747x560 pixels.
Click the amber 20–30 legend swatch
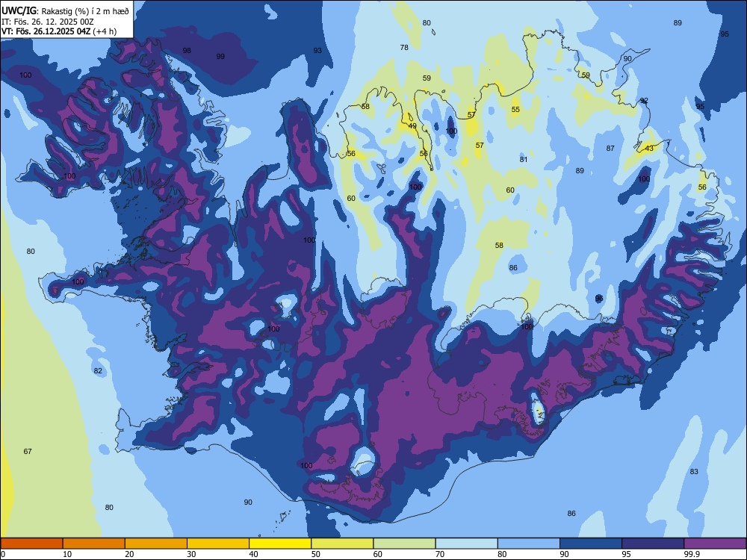[x=156, y=544]
